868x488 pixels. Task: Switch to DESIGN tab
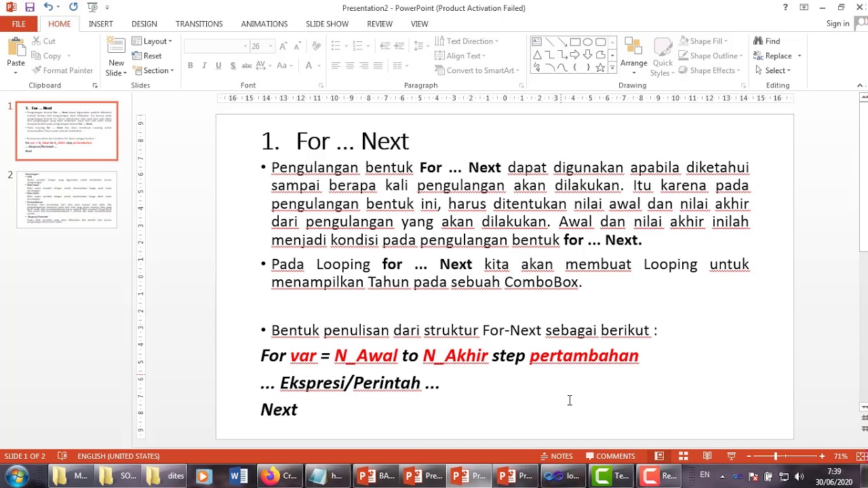point(144,24)
